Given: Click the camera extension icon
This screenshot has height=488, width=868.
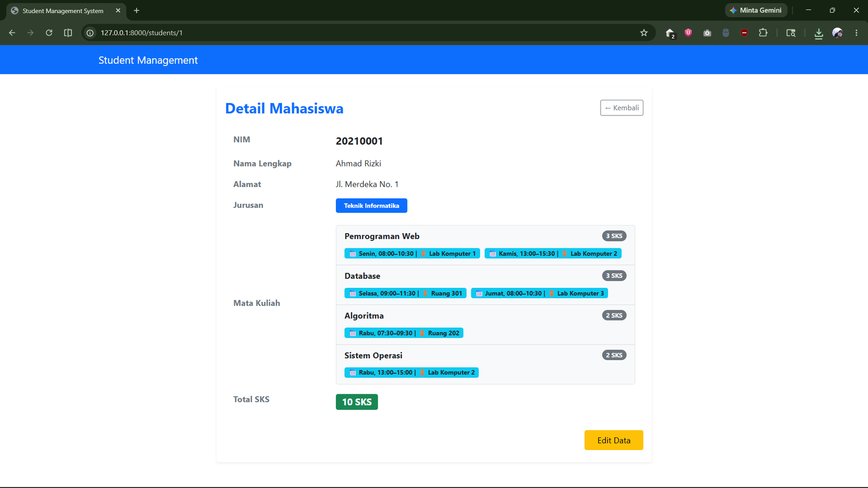Looking at the screenshot, I should click(707, 33).
